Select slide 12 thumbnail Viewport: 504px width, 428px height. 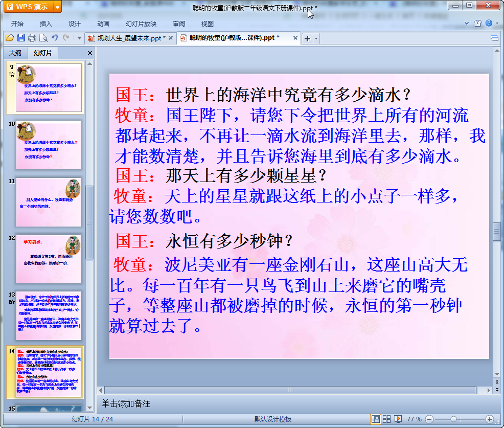click(x=49, y=259)
